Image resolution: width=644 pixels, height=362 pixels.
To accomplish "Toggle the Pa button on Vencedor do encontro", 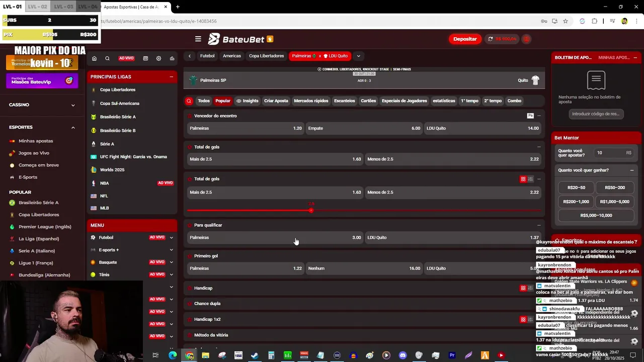I will [x=530, y=116].
